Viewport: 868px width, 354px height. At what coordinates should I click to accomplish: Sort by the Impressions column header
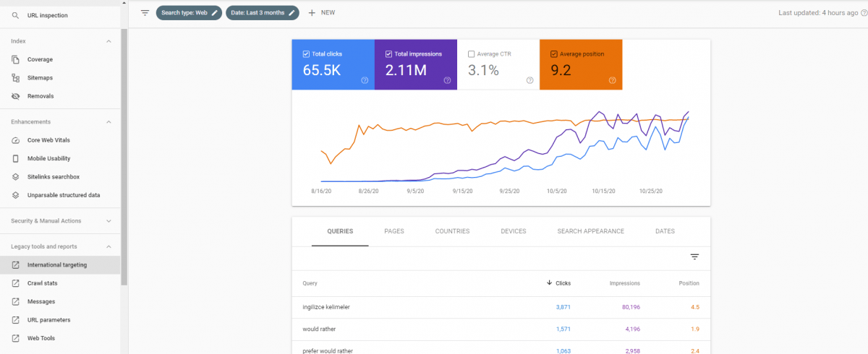click(624, 283)
